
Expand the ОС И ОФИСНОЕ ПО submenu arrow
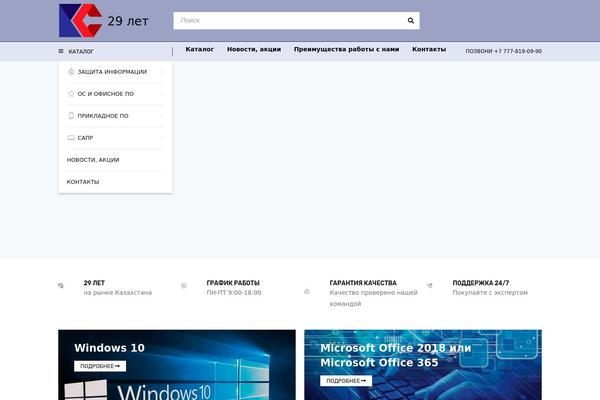[162, 94]
